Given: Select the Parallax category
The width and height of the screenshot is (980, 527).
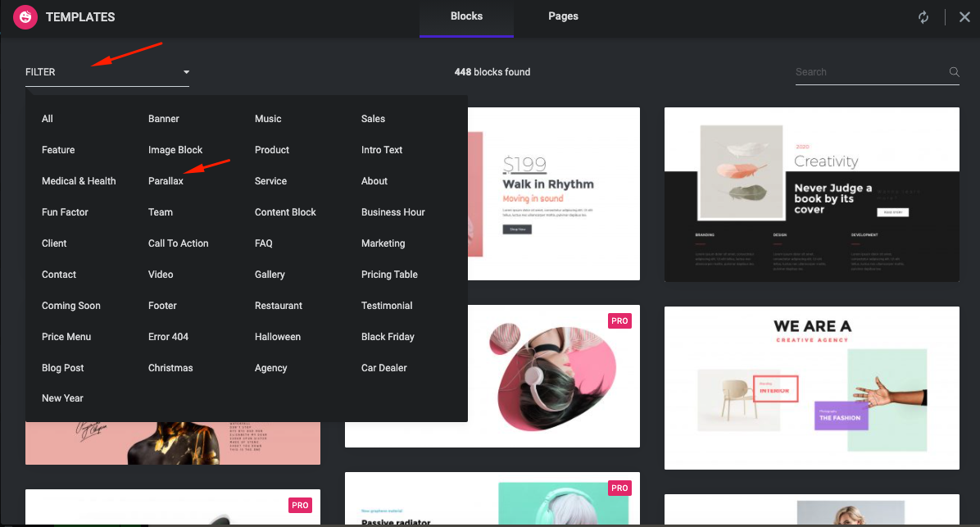Looking at the screenshot, I should tap(166, 181).
